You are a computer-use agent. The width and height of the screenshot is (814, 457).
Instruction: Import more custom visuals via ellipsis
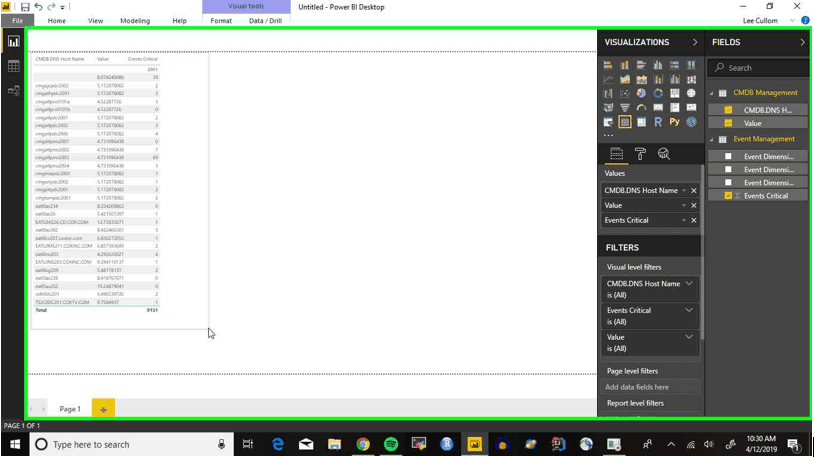point(608,135)
